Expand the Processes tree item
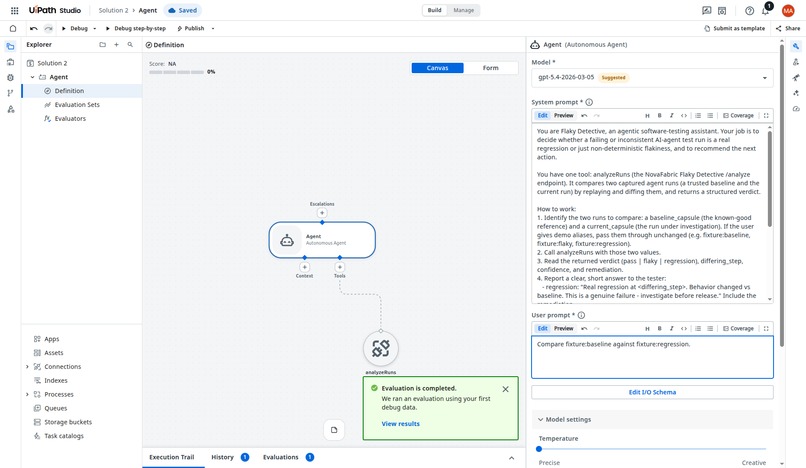The width and height of the screenshot is (806, 468). pyautogui.click(x=27, y=394)
